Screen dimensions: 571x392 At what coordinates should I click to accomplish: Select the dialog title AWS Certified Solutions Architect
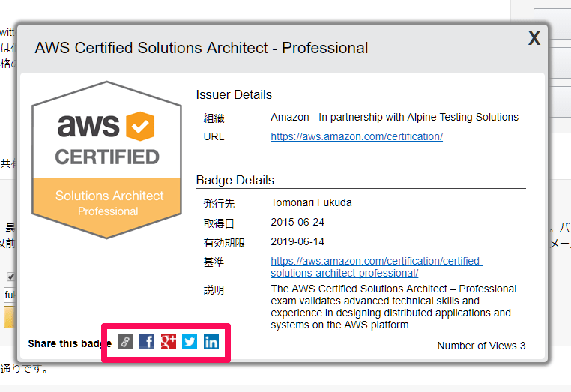(202, 48)
